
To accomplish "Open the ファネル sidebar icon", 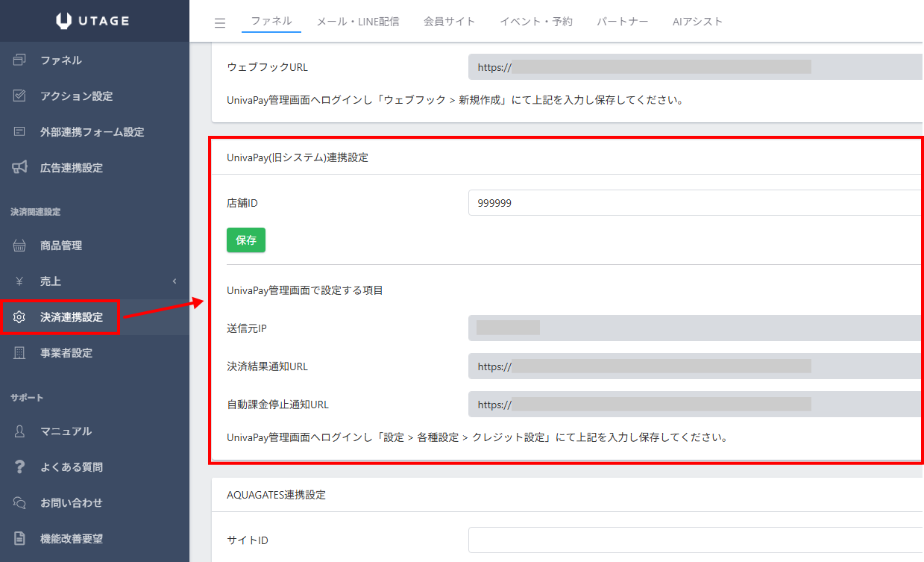I will 20,60.
